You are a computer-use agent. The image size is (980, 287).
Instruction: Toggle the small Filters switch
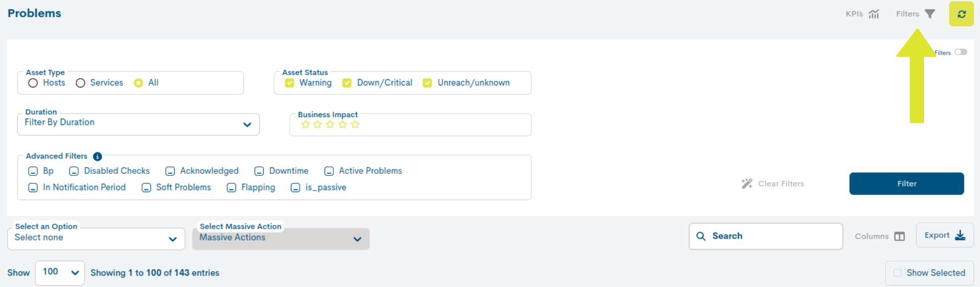[961, 52]
